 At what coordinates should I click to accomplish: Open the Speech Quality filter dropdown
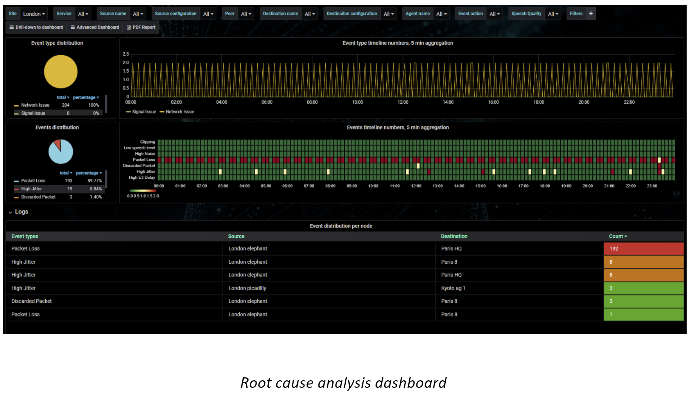pos(553,14)
